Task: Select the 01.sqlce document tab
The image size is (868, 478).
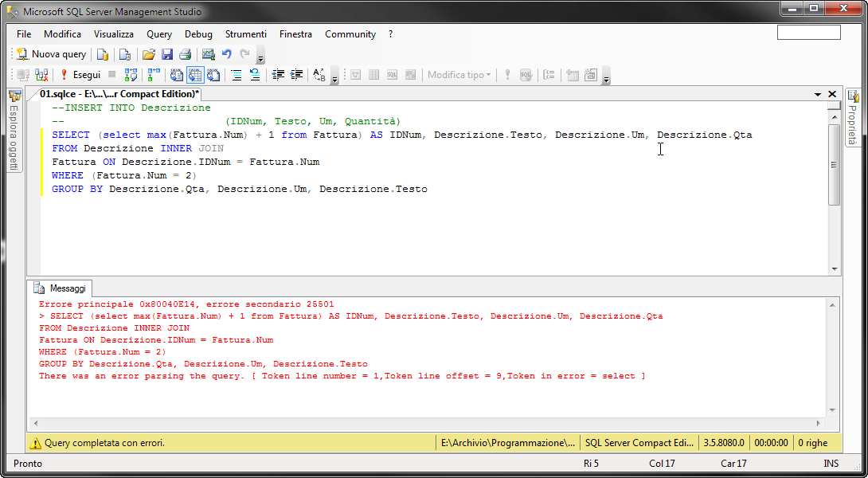Action: tap(119, 94)
